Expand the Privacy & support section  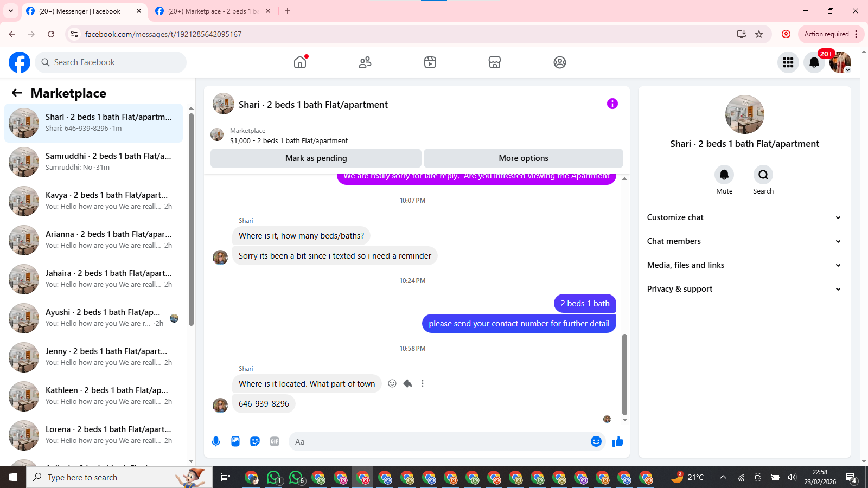point(744,289)
